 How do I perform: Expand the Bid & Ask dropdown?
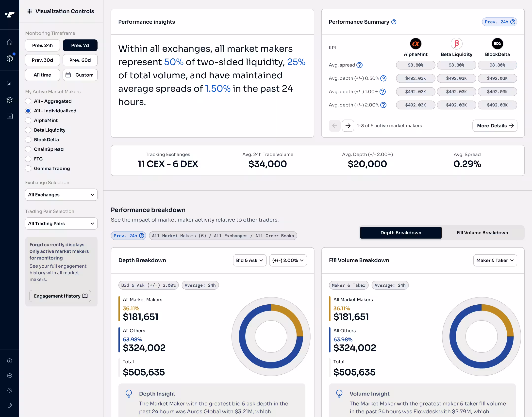click(249, 260)
